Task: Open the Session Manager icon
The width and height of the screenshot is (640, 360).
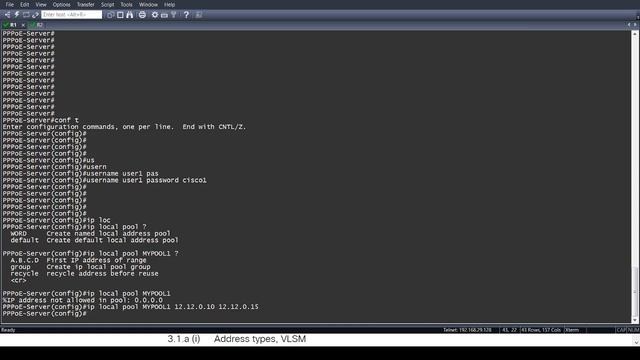Action: click(7, 15)
